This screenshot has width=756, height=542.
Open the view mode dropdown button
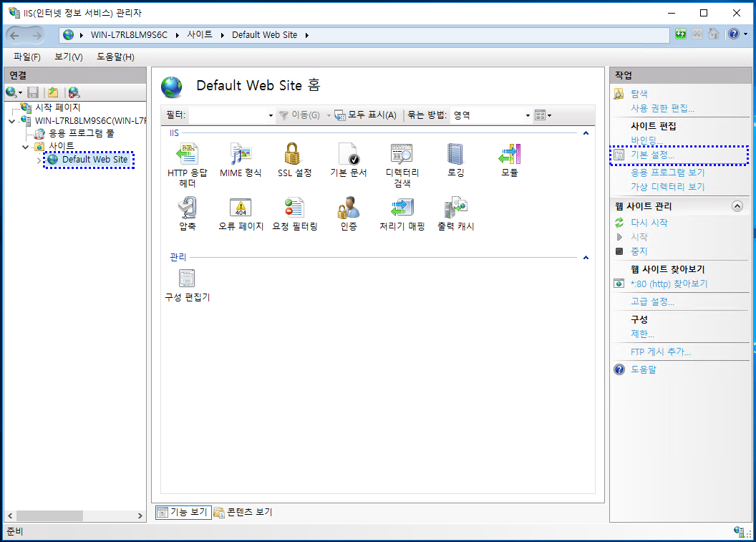[543, 115]
